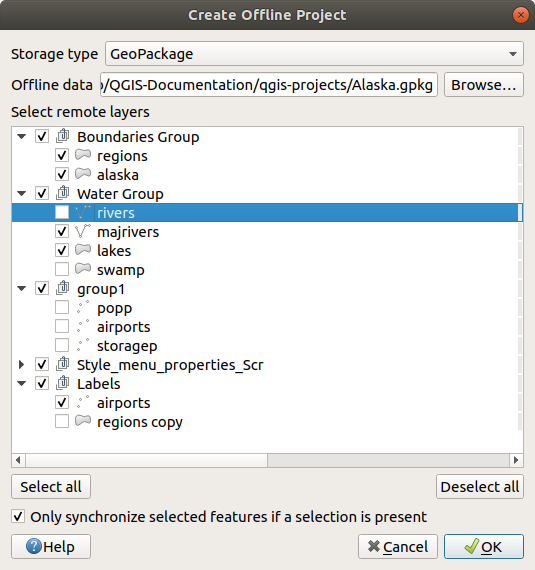Expand the Style_menu_properties_Scr group
Screen dimensions: 535x570
(x=21, y=364)
